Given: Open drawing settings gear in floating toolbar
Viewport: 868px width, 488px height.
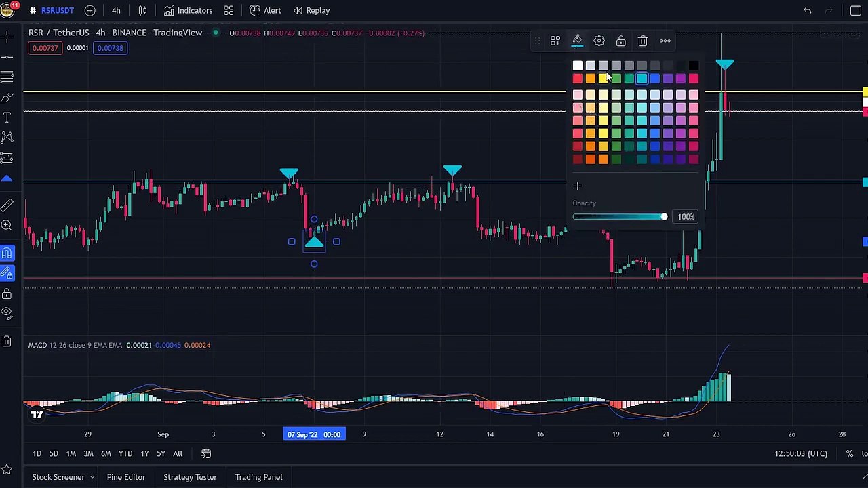Looking at the screenshot, I should [x=599, y=41].
